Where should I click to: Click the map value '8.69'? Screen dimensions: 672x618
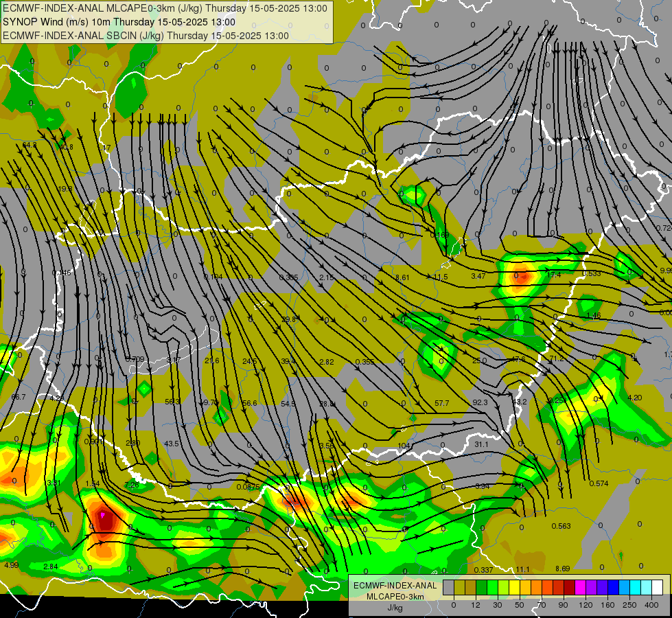click(x=562, y=569)
